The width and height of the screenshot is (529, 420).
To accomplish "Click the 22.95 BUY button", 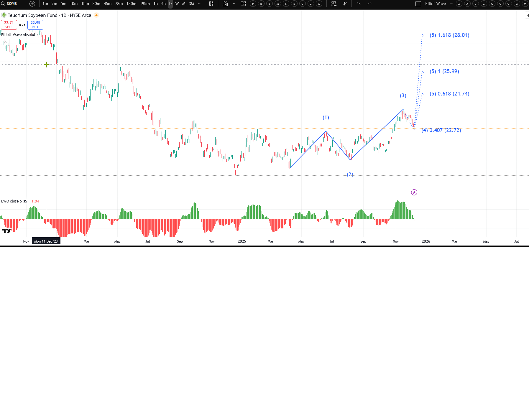I will coord(35,25).
